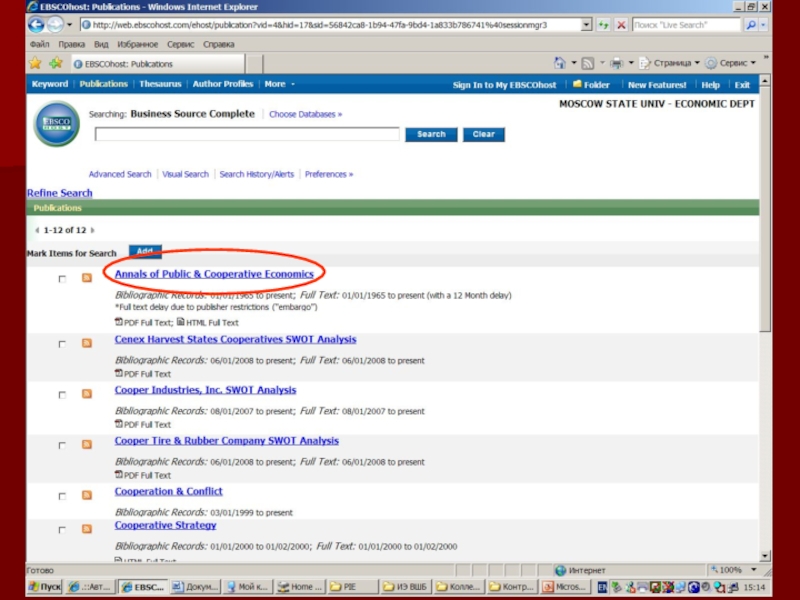Viewport: 800px width, 600px height.
Task: Check the box for Cooperative Strategy
Action: coord(62,530)
